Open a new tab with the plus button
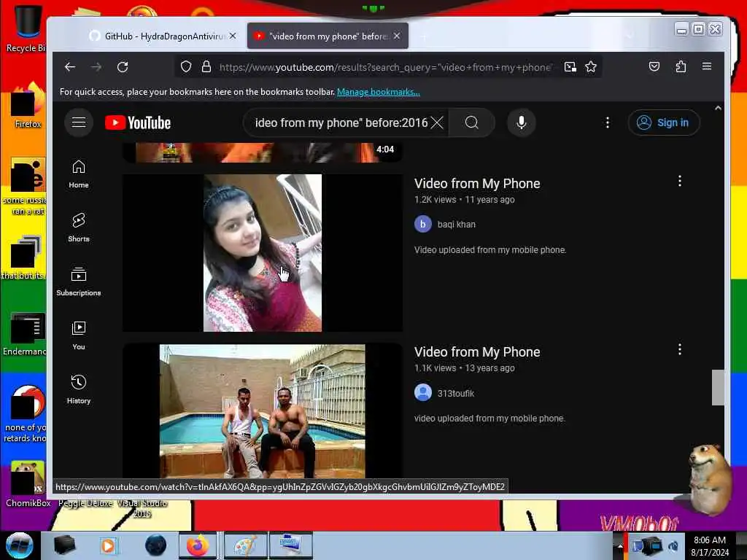 tap(424, 36)
